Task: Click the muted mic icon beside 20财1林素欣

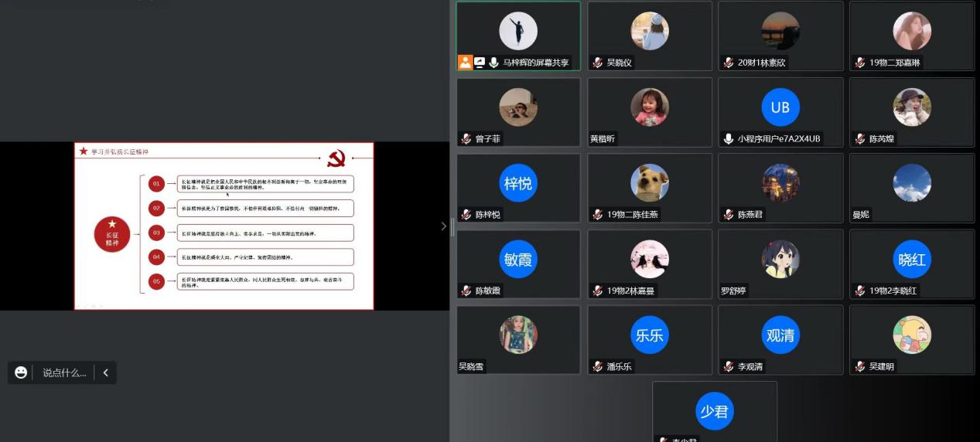Action: tap(729, 63)
